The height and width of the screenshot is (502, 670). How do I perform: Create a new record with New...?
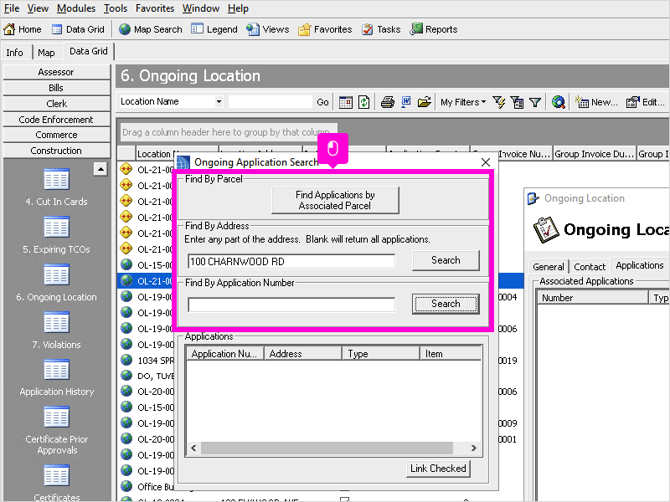(x=596, y=102)
